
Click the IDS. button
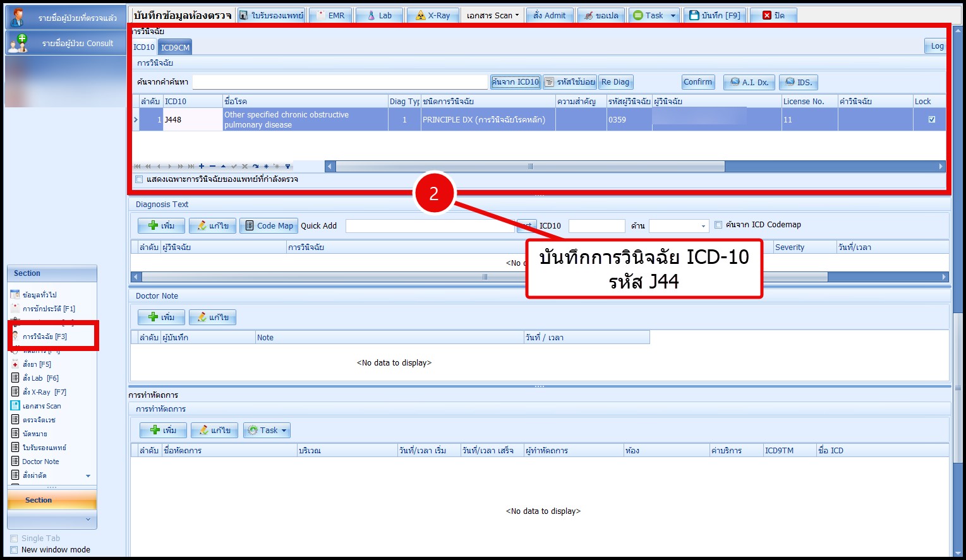point(799,82)
